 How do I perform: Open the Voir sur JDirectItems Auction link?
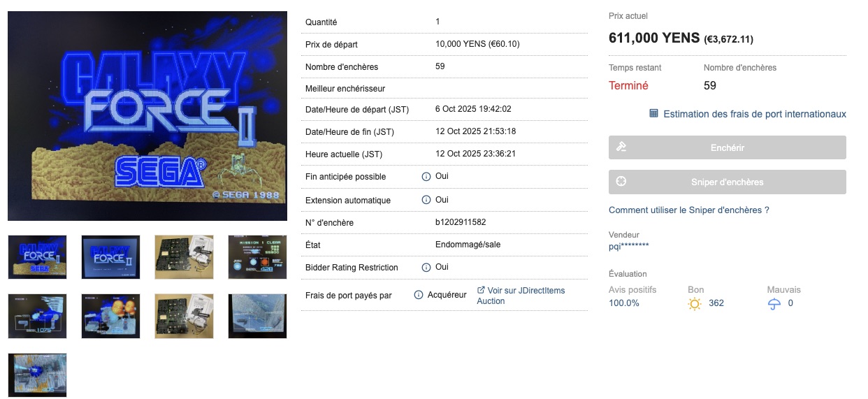pyautogui.click(x=521, y=296)
